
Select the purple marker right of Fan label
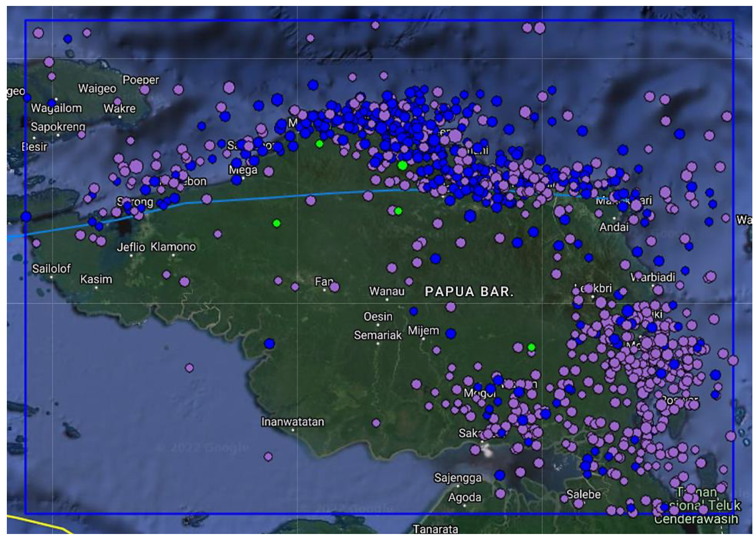pyautogui.click(x=334, y=287)
